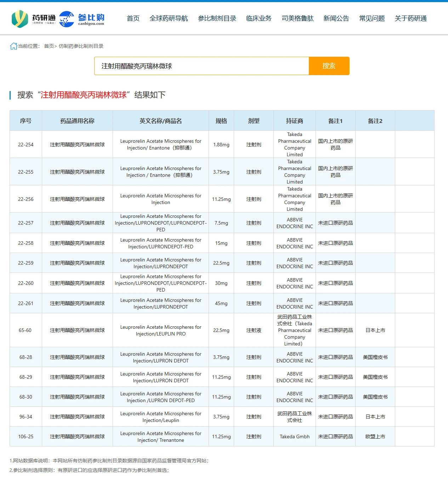Image resolution: width=448 pixels, height=479 pixels.
Task: Click the 规格 column header
Action: (x=221, y=121)
